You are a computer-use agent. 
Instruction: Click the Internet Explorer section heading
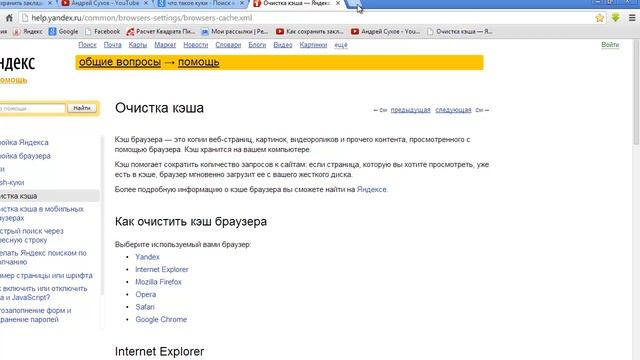(159, 351)
